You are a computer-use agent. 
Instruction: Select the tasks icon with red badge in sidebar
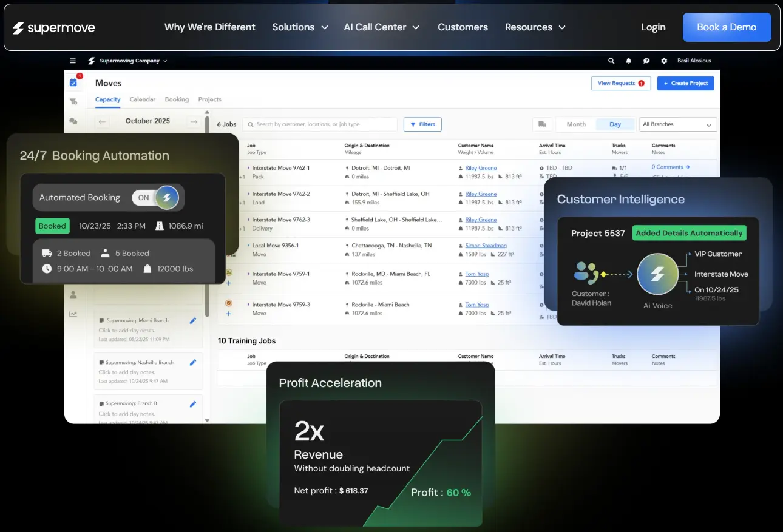(x=73, y=82)
